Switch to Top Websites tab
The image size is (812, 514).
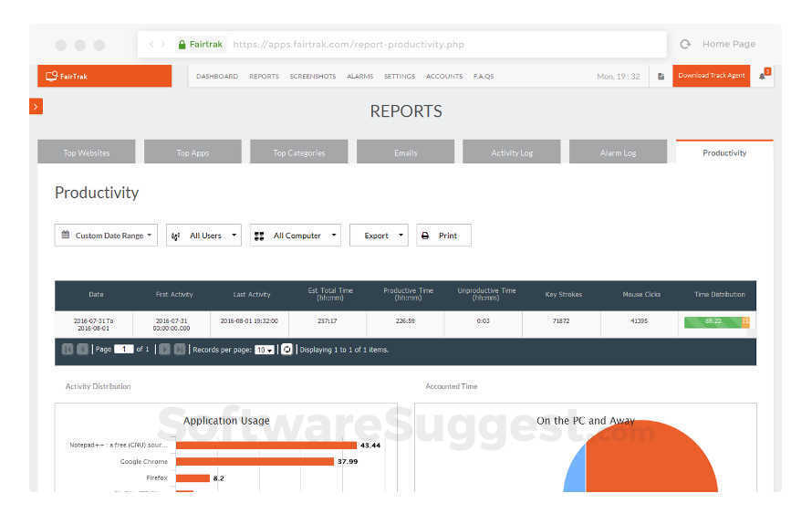(x=87, y=152)
